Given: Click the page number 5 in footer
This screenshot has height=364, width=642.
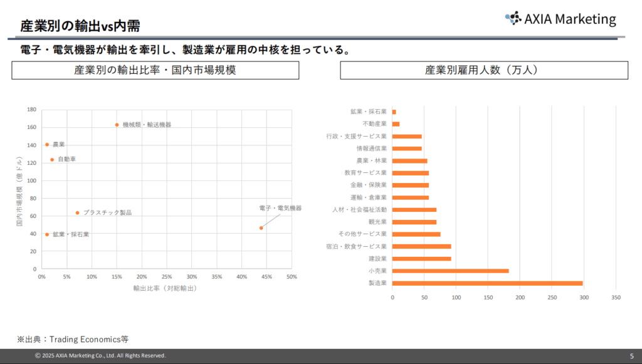Looking at the screenshot, I should pyautogui.click(x=631, y=356).
